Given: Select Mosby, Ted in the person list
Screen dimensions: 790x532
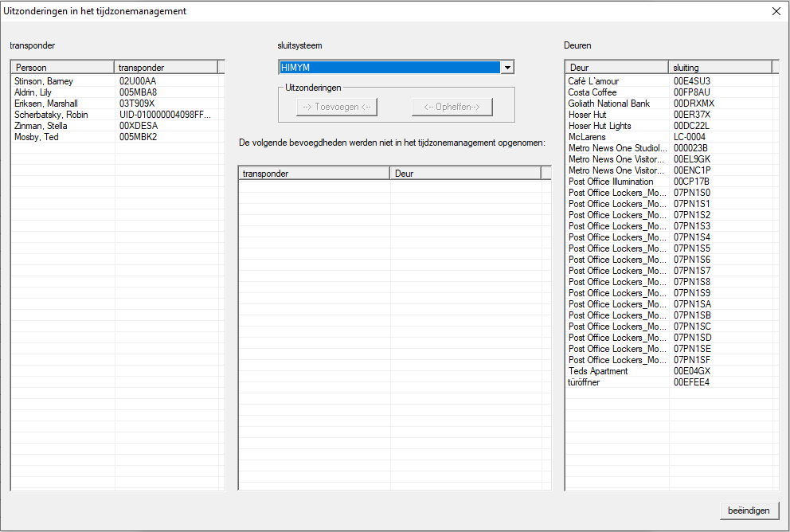Looking at the screenshot, I should click(x=37, y=137).
